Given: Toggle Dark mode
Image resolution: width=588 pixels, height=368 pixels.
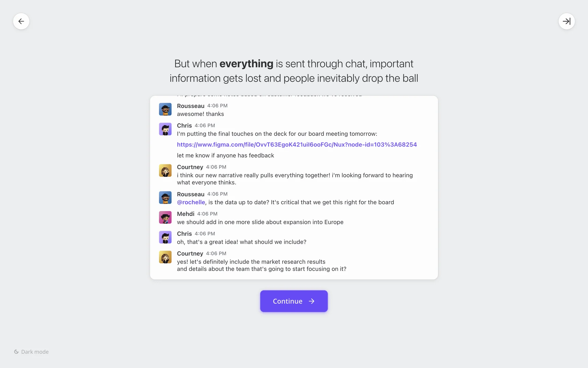Looking at the screenshot, I should (x=35, y=352).
